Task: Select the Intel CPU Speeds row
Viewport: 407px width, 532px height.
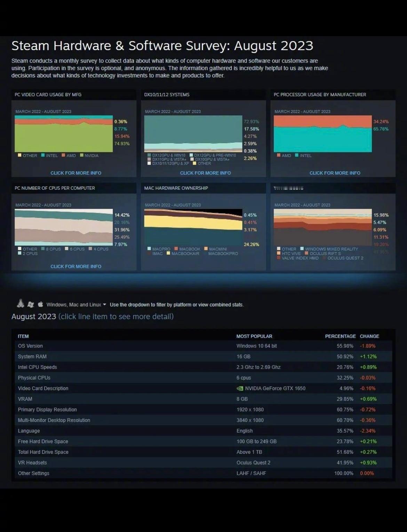Action: pos(203,367)
